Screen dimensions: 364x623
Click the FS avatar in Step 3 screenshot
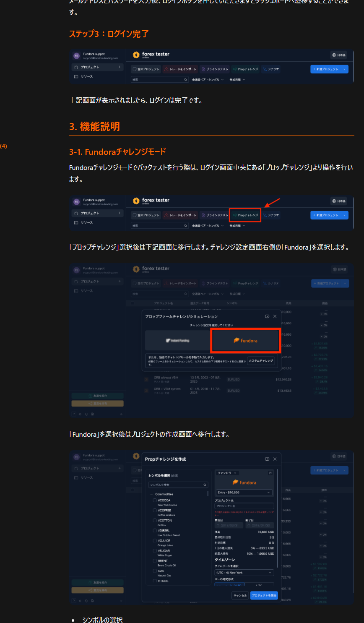pos(76,56)
